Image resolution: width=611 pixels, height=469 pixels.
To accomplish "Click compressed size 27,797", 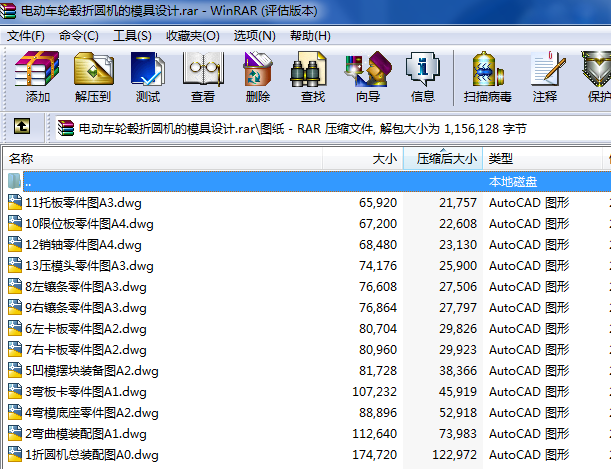I will pyautogui.click(x=458, y=308).
